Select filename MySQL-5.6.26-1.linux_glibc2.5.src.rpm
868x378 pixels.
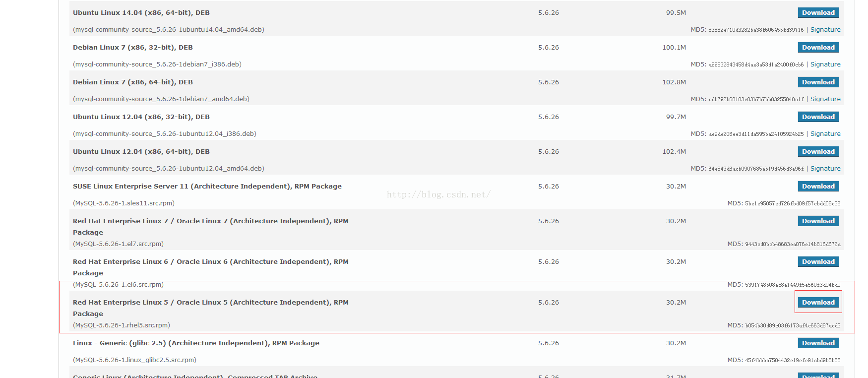134,360
